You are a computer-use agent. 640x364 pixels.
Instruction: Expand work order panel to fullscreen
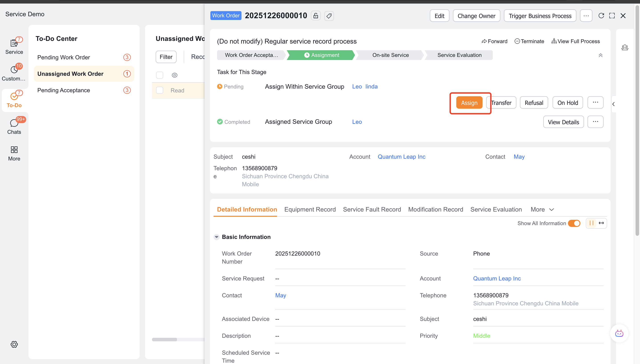pos(612,16)
